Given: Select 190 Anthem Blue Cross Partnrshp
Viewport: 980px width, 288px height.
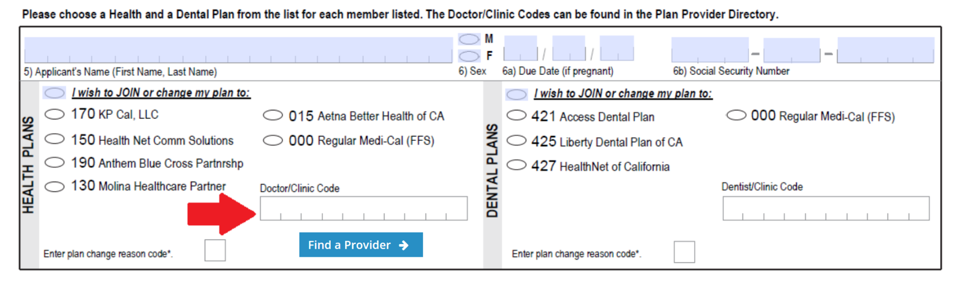Looking at the screenshot, I should coord(55,162).
